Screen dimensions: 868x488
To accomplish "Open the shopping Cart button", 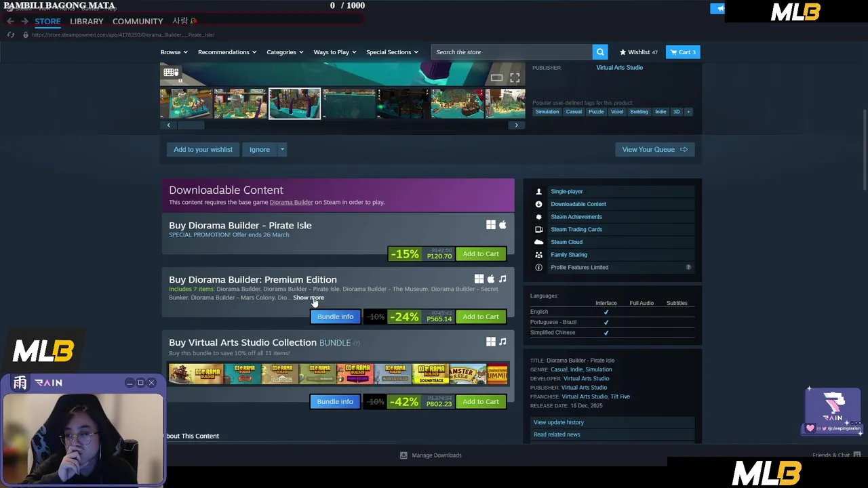I will [x=683, y=52].
